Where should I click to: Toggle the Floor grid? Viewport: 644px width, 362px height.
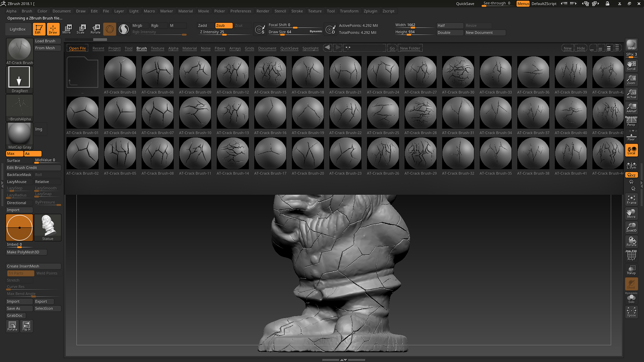tap(631, 136)
